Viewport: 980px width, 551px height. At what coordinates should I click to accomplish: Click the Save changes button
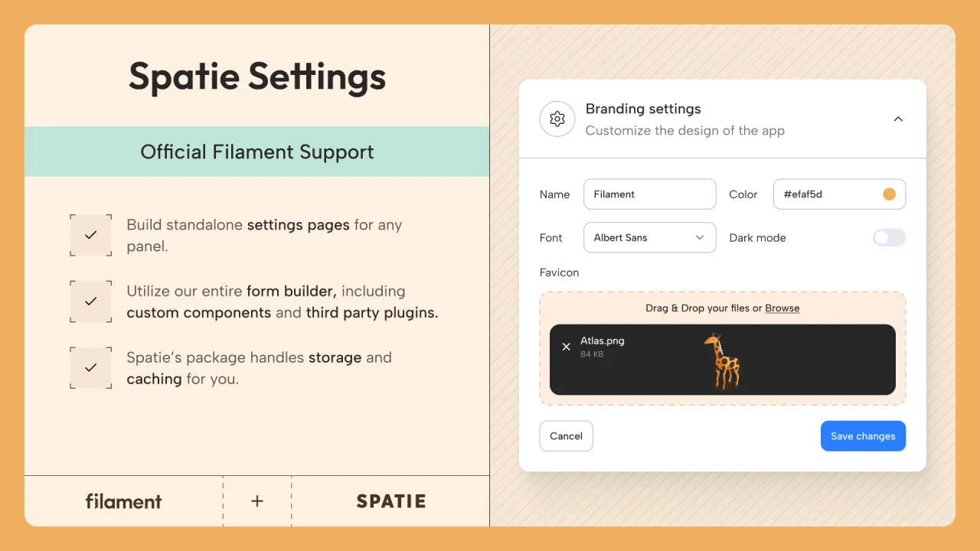[x=863, y=436]
